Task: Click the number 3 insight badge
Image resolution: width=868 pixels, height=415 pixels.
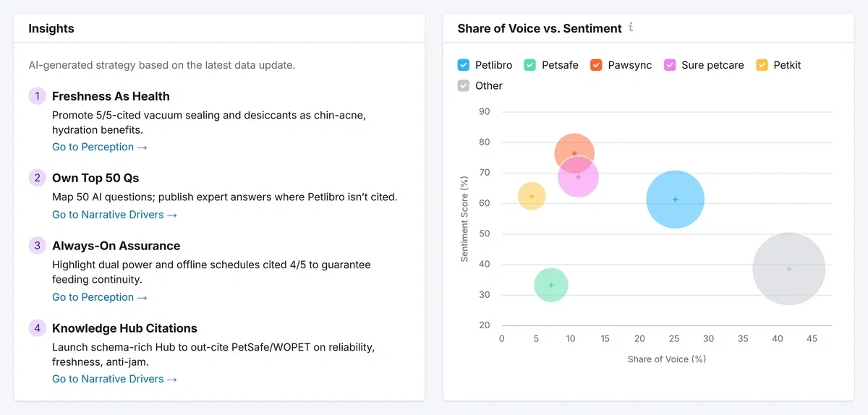Action: (x=37, y=246)
